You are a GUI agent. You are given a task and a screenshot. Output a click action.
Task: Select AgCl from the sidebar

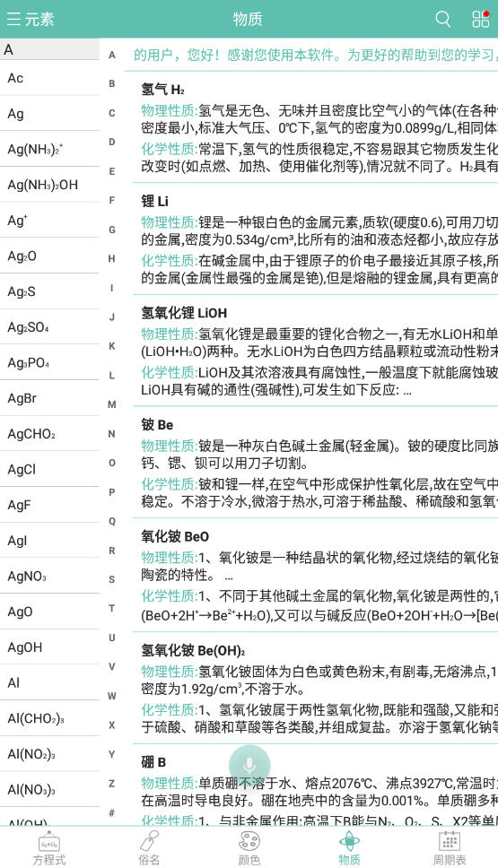point(50,469)
